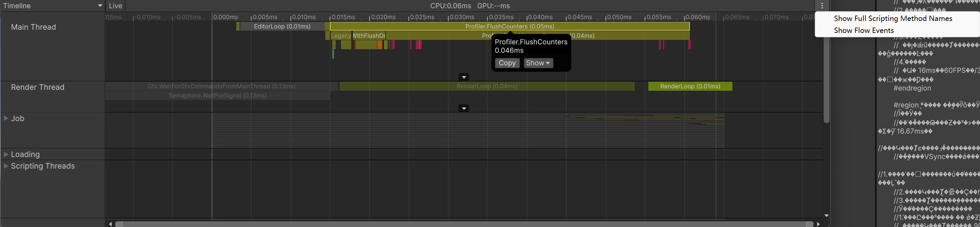The image size is (980, 227).
Task: Collapse Render Thread section with its bottom arrow
Action: pos(463,108)
